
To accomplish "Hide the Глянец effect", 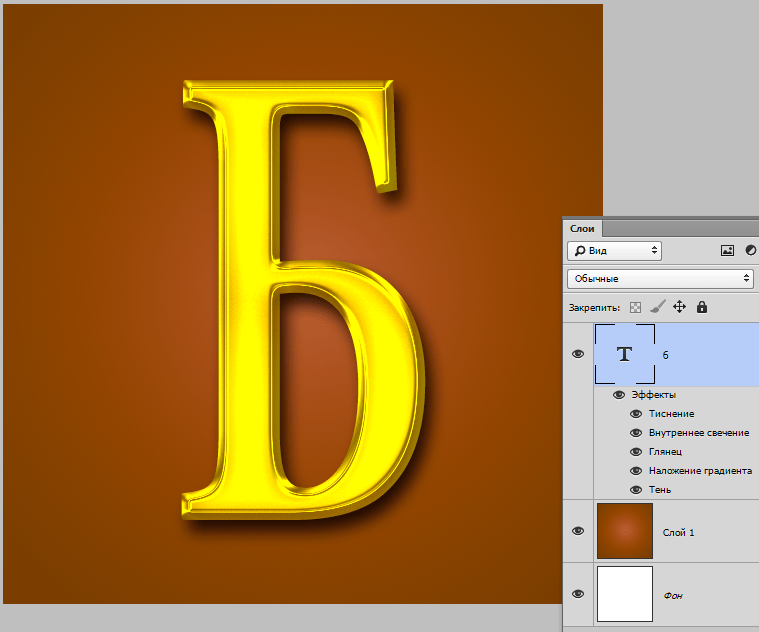I will coord(636,451).
